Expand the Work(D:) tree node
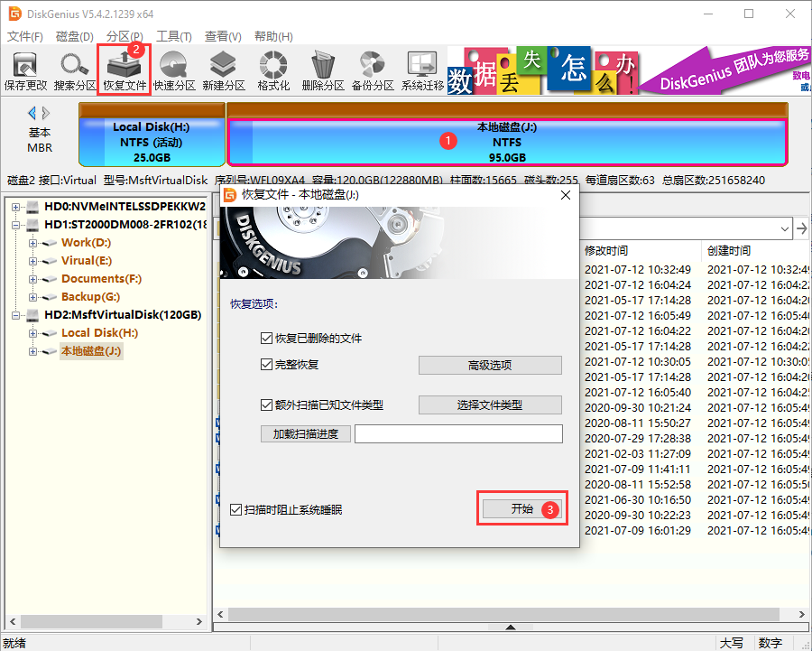812x651 pixels. click(32, 243)
